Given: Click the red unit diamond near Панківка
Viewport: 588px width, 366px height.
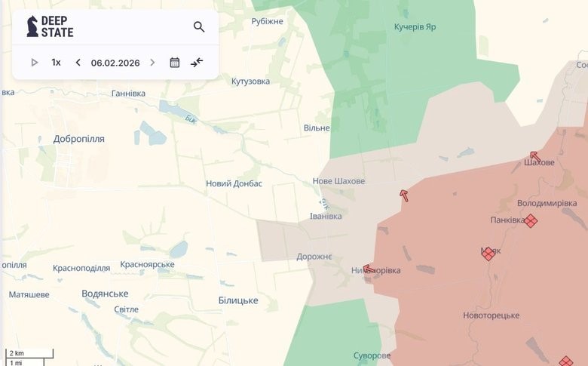Looking at the screenshot, I should pos(531,220).
